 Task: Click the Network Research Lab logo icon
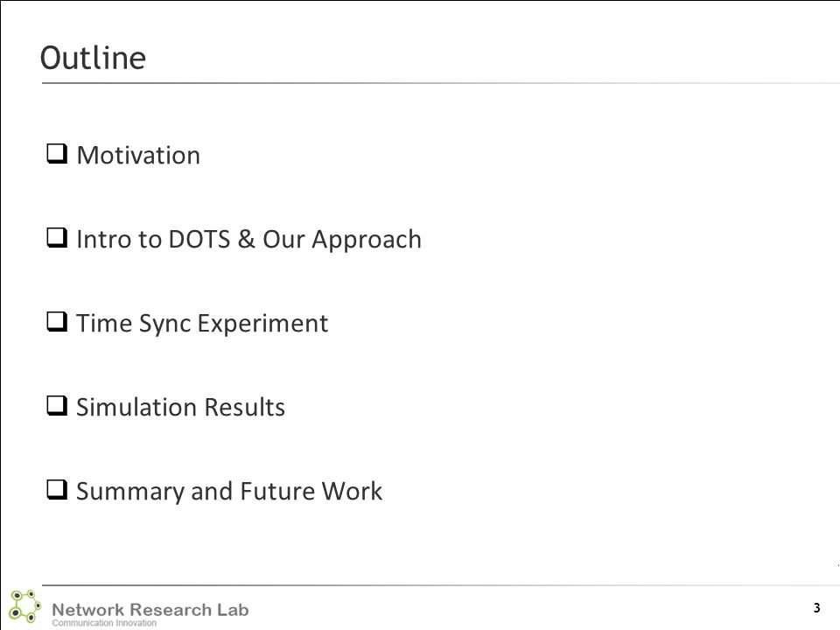click(24, 606)
